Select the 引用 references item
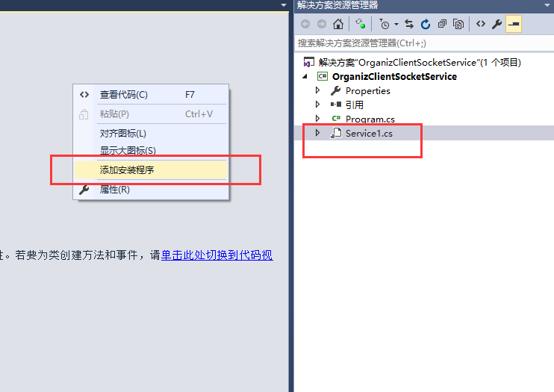This screenshot has height=392, width=554. [355, 105]
